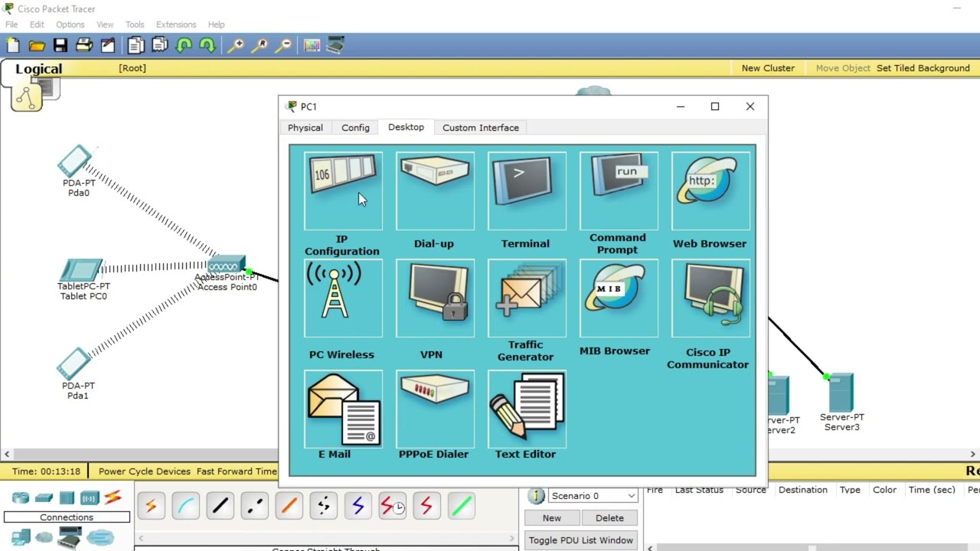The width and height of the screenshot is (980, 551).
Task: Switch to the Config tab
Action: tap(355, 128)
